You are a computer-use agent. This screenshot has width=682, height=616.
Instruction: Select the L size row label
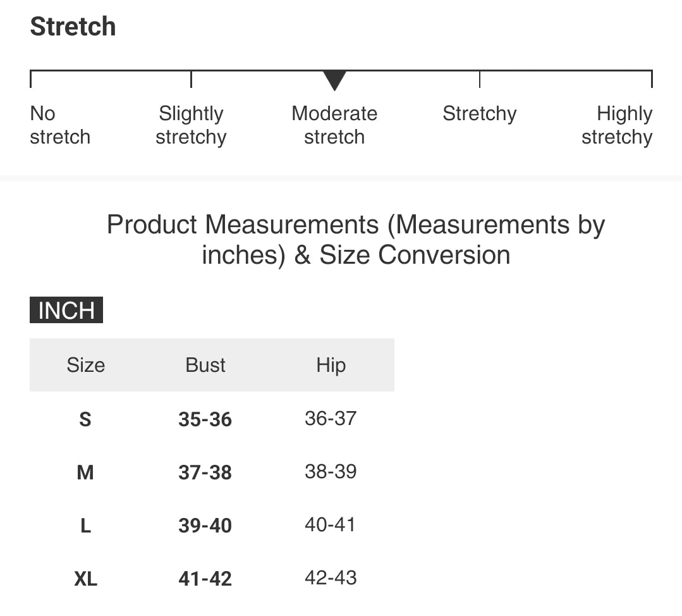tap(85, 526)
